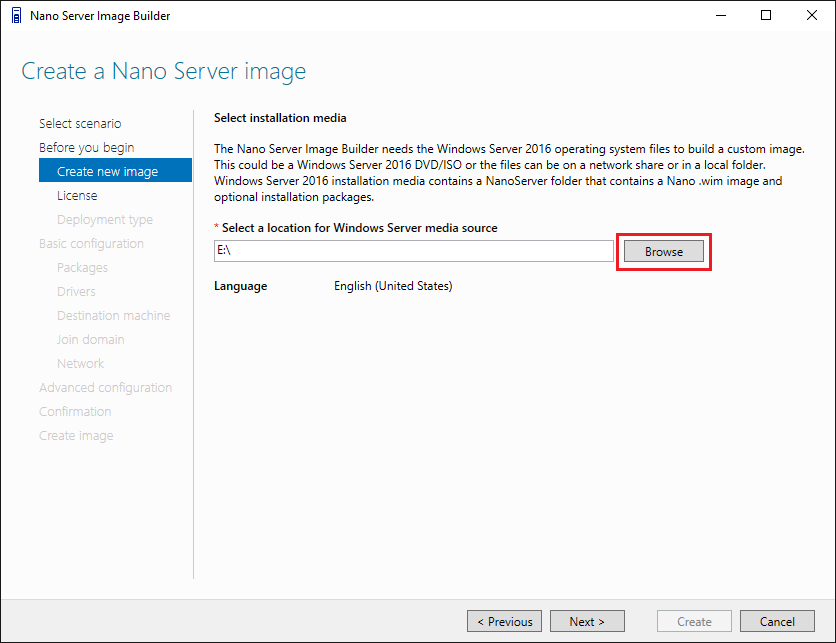Screen dimensions: 836x643
Task: Open the Destination machine step
Action: coord(113,316)
